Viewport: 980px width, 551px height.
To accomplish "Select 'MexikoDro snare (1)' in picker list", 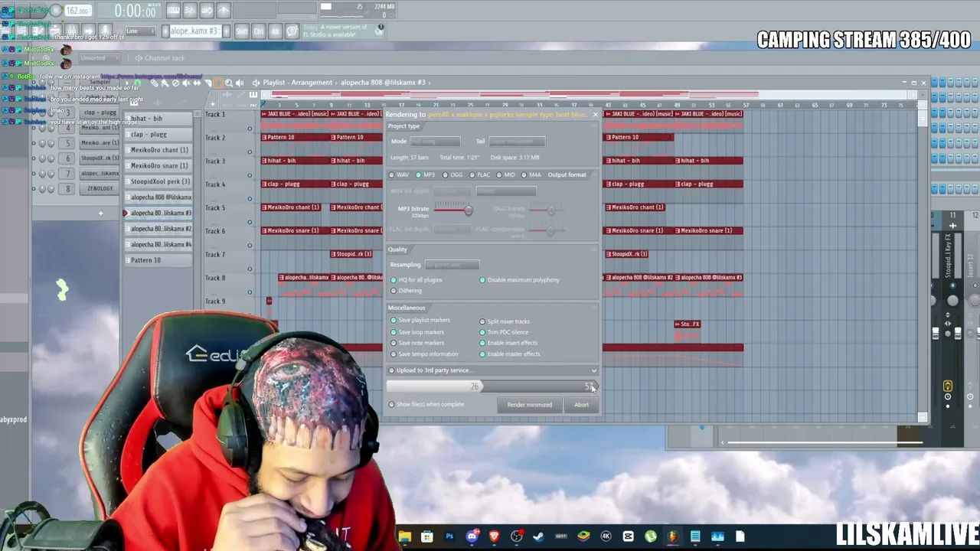I will [x=159, y=166].
